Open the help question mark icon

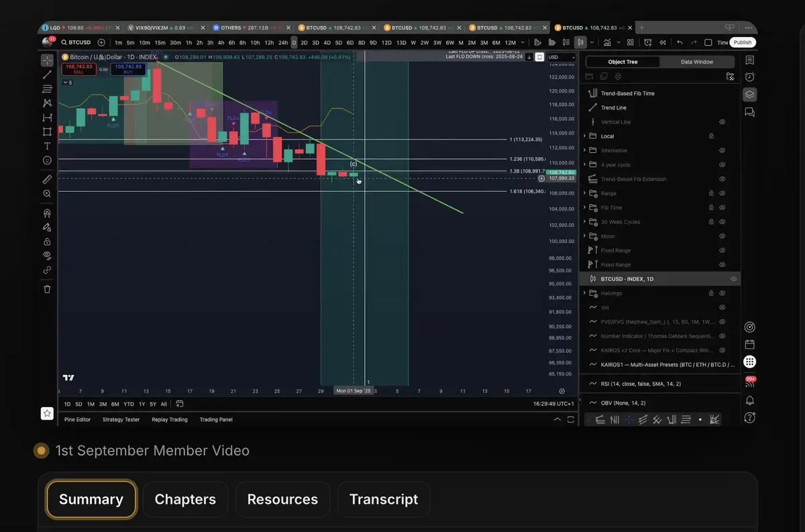[x=749, y=417]
